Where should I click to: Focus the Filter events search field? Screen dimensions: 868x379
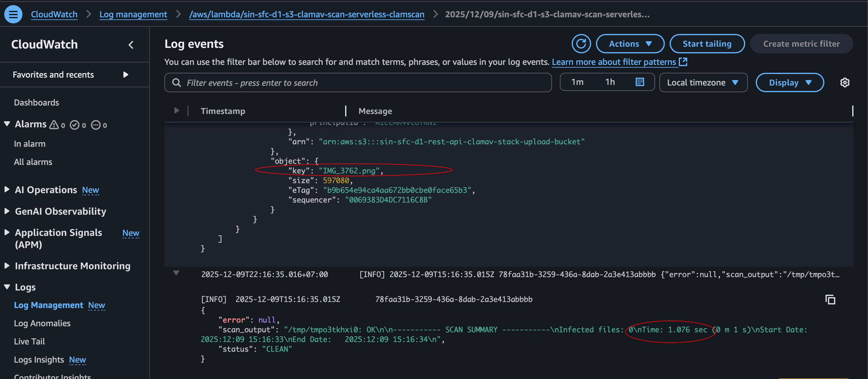tap(358, 82)
